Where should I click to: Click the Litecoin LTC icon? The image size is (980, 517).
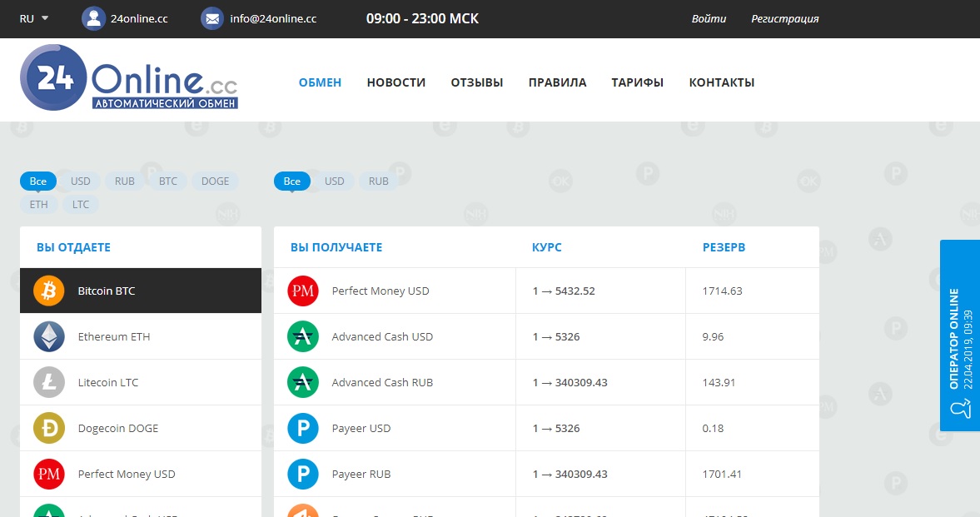(x=49, y=383)
